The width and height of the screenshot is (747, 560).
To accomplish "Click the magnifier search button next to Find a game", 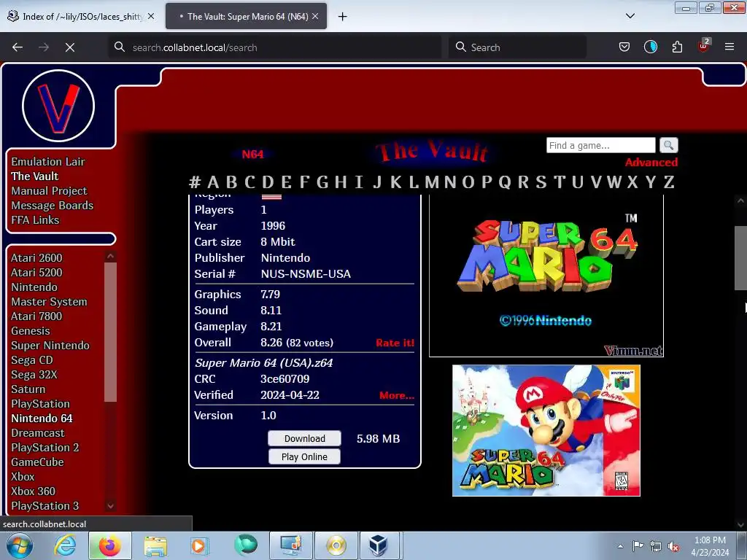I will click(668, 145).
